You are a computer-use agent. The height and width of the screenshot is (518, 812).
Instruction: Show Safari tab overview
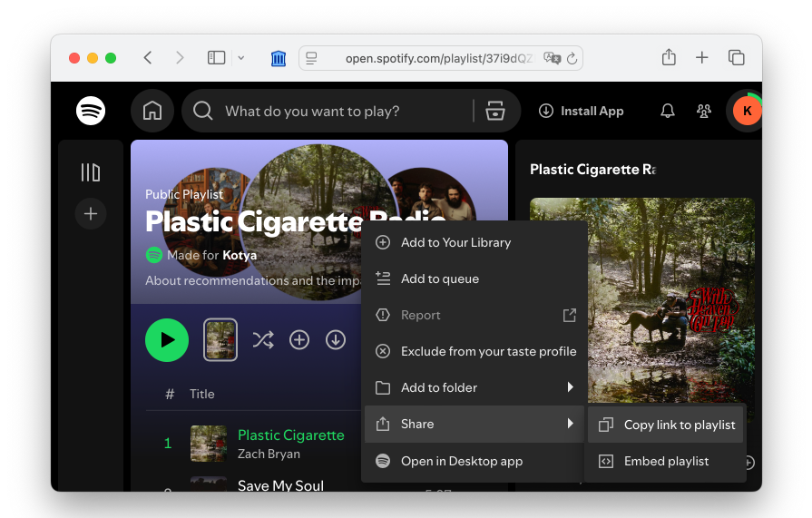tap(736, 57)
